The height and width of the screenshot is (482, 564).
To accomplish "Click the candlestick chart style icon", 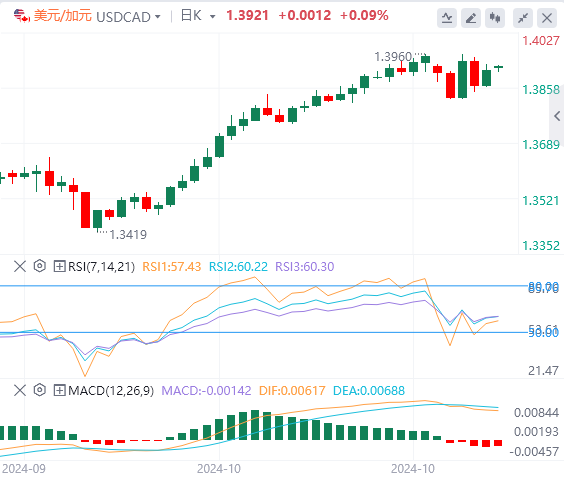I will (x=495, y=18).
